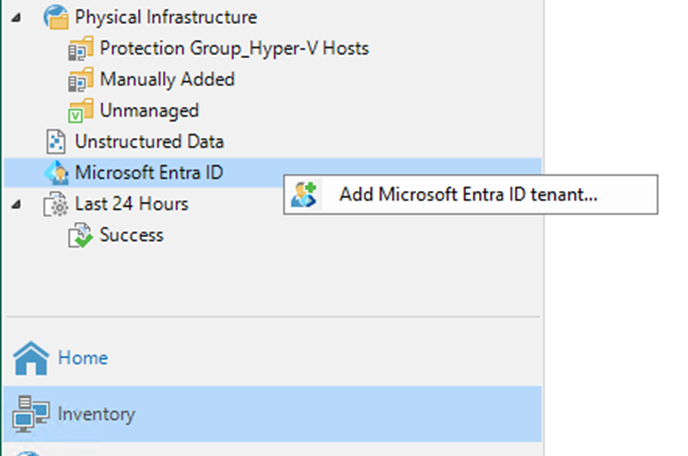Select the Manually Added group
Screen dimensions: 688x456
click(x=167, y=79)
